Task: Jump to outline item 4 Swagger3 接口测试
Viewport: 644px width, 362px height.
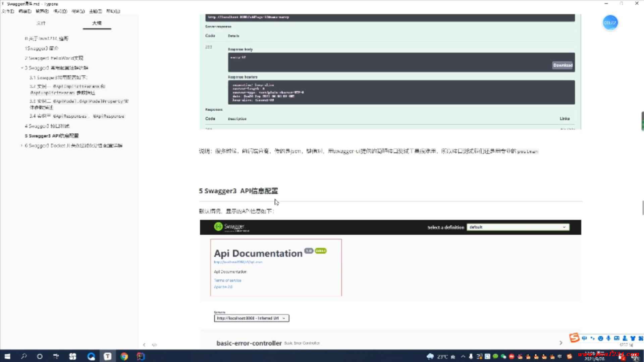Action: 47,126
